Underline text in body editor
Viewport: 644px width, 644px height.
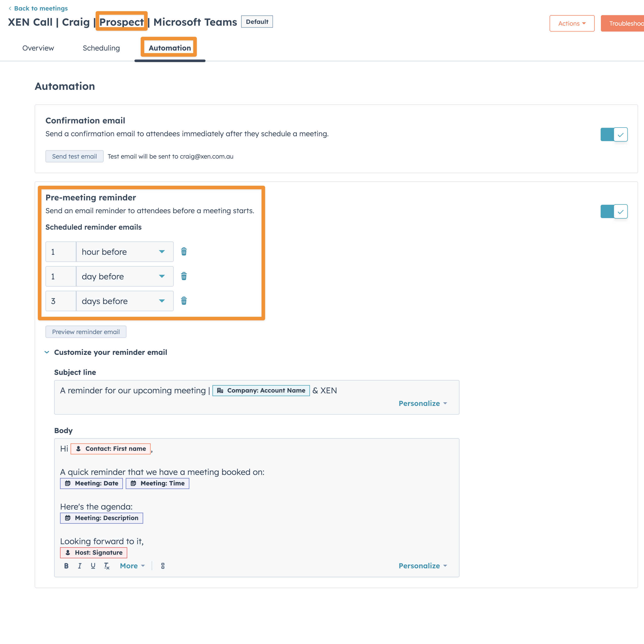[93, 566]
